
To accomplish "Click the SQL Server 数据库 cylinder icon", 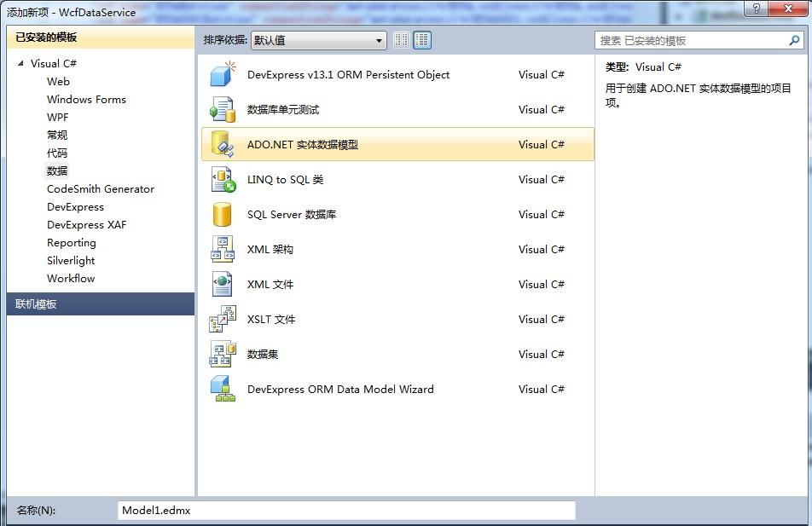I will pos(222,214).
